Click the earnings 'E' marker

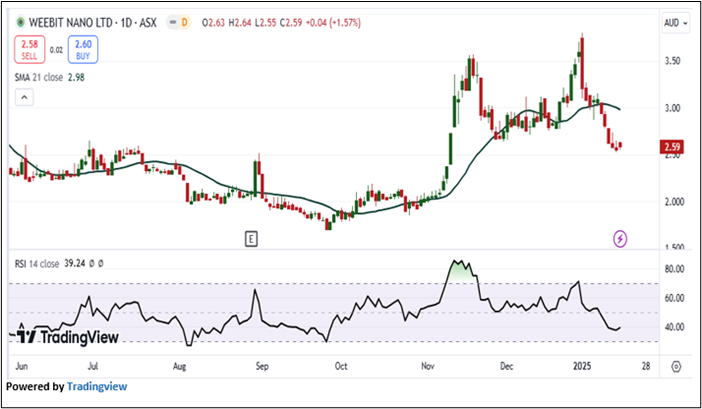tap(251, 239)
